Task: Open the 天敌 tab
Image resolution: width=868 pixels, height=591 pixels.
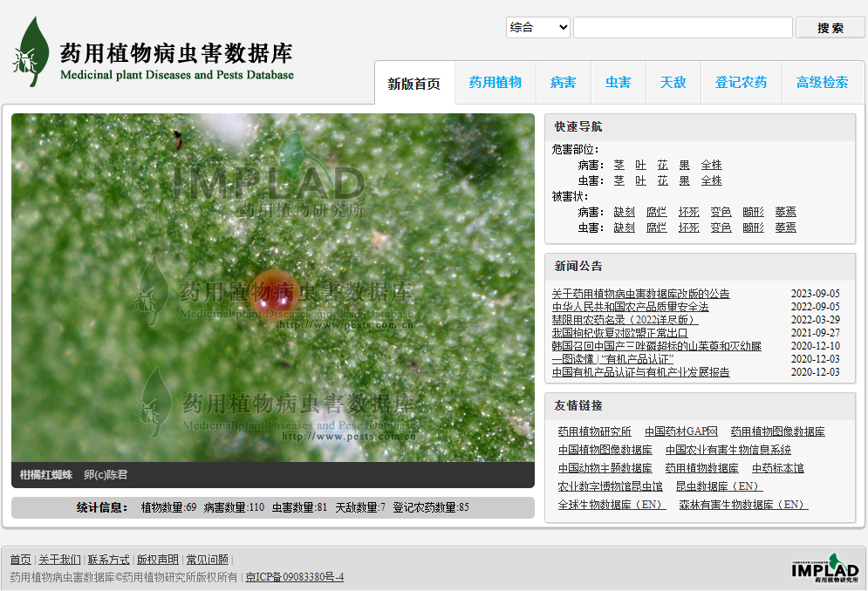Action: [x=673, y=83]
